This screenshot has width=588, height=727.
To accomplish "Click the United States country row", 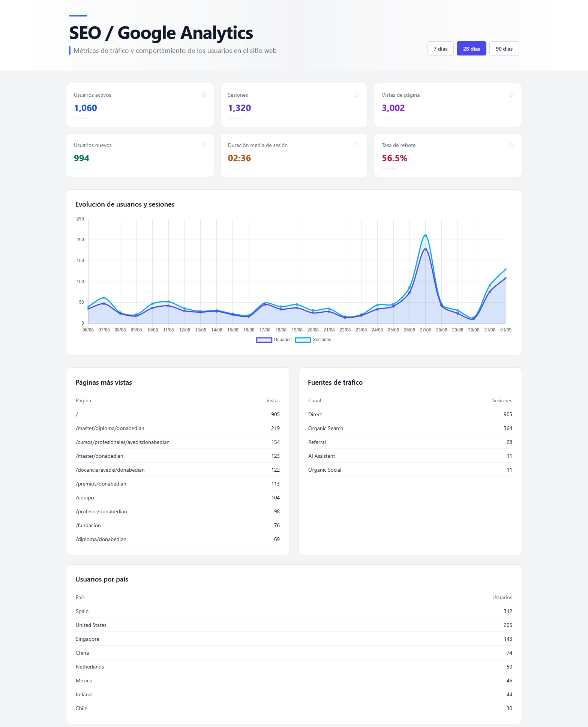I will pyautogui.click(x=294, y=625).
